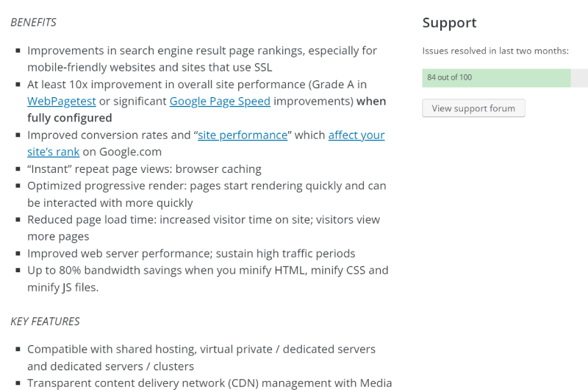Click the bullet before Compatible with shared hosting
Viewport: 588px width, 390px height.
tap(18, 349)
